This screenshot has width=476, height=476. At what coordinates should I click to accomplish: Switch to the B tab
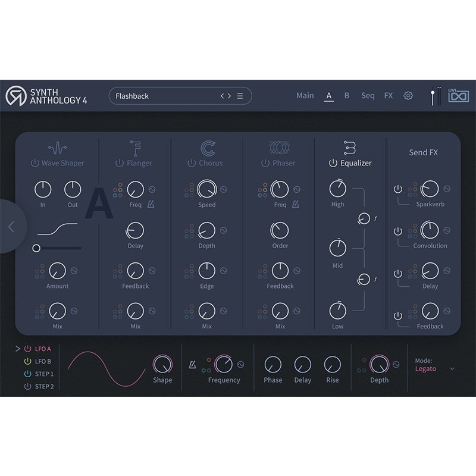point(347,96)
